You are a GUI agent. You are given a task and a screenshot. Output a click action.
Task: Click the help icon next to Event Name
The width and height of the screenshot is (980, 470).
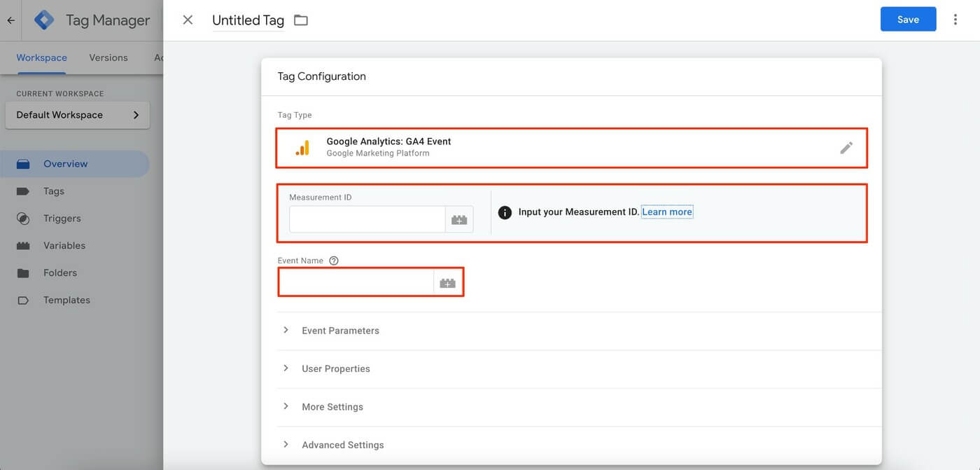(x=334, y=260)
